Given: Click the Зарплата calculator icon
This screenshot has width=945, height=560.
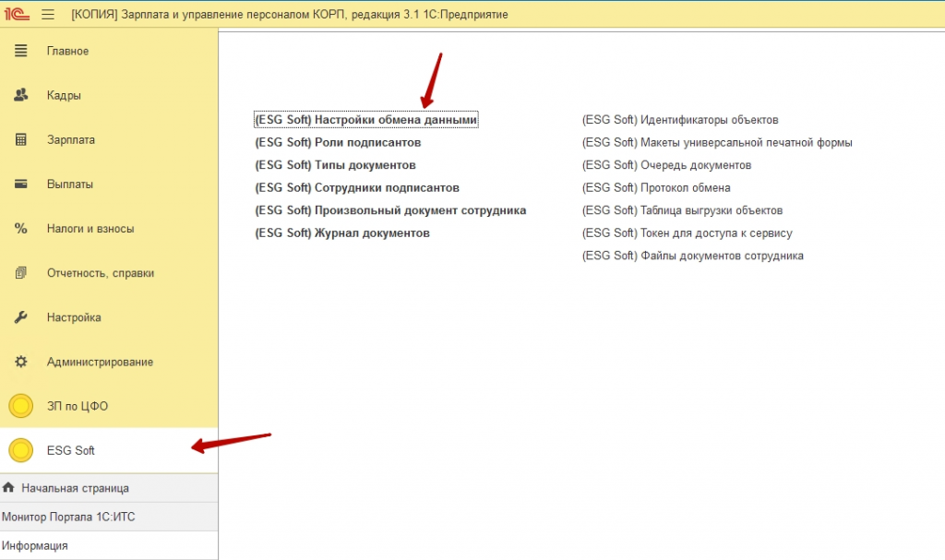Looking at the screenshot, I should 21,140.
